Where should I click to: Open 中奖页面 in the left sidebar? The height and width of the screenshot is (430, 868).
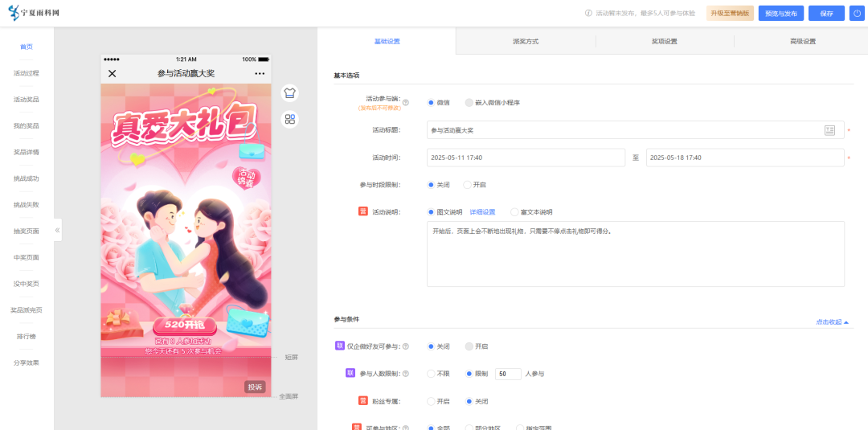(27, 257)
